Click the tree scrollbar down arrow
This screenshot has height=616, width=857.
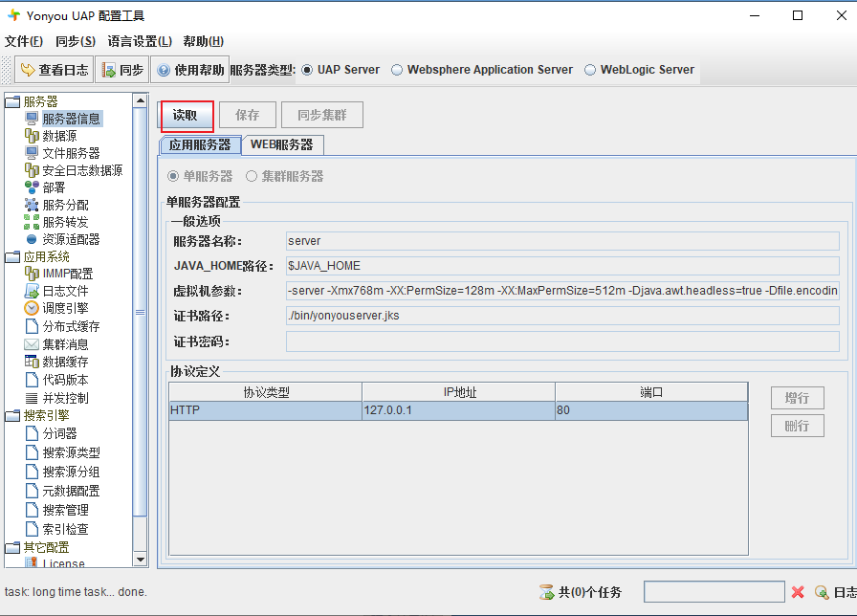coord(141,560)
